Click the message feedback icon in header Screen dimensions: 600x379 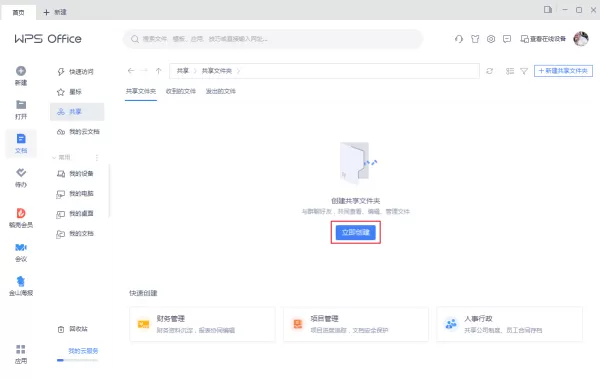coord(507,39)
